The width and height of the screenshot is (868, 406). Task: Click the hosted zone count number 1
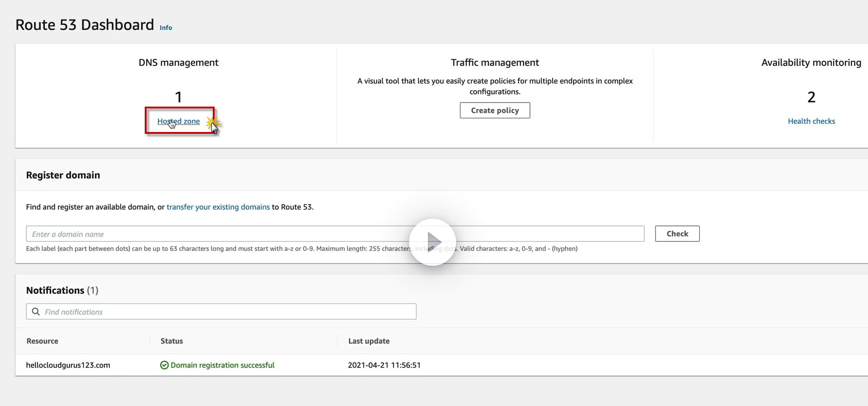[178, 97]
